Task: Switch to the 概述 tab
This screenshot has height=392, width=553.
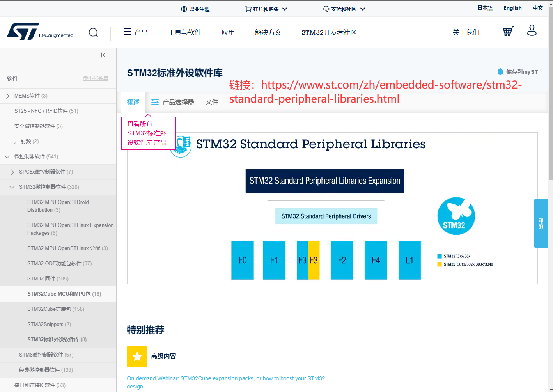Action: point(133,102)
